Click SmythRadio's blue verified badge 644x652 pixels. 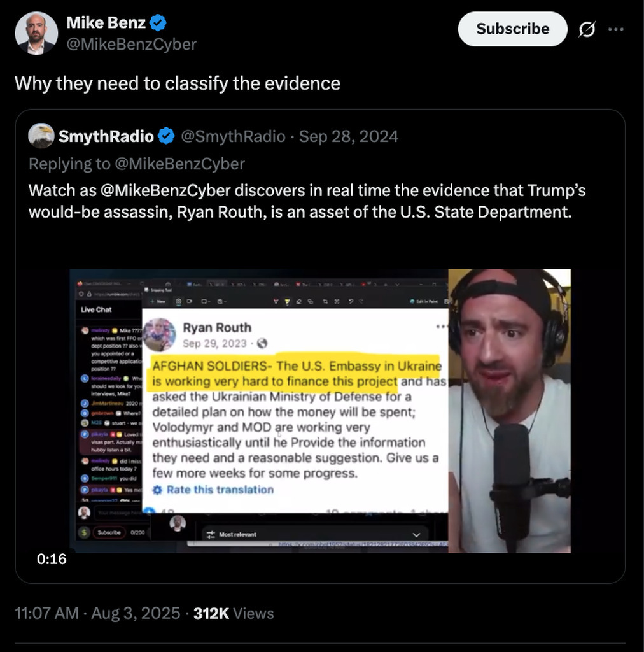pyautogui.click(x=167, y=136)
